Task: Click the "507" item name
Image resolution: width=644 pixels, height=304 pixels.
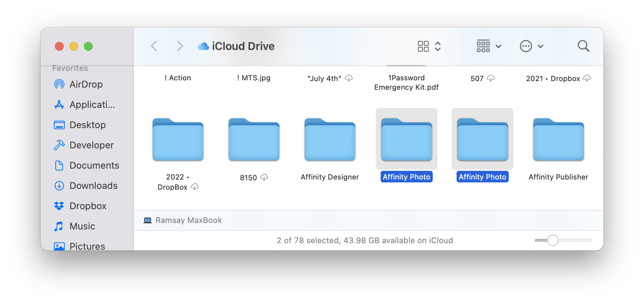Action: click(x=477, y=79)
